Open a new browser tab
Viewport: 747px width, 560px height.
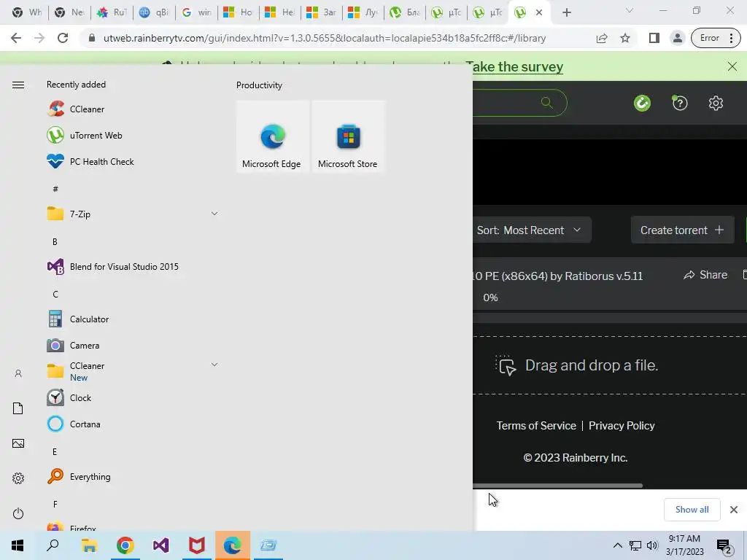[566, 13]
